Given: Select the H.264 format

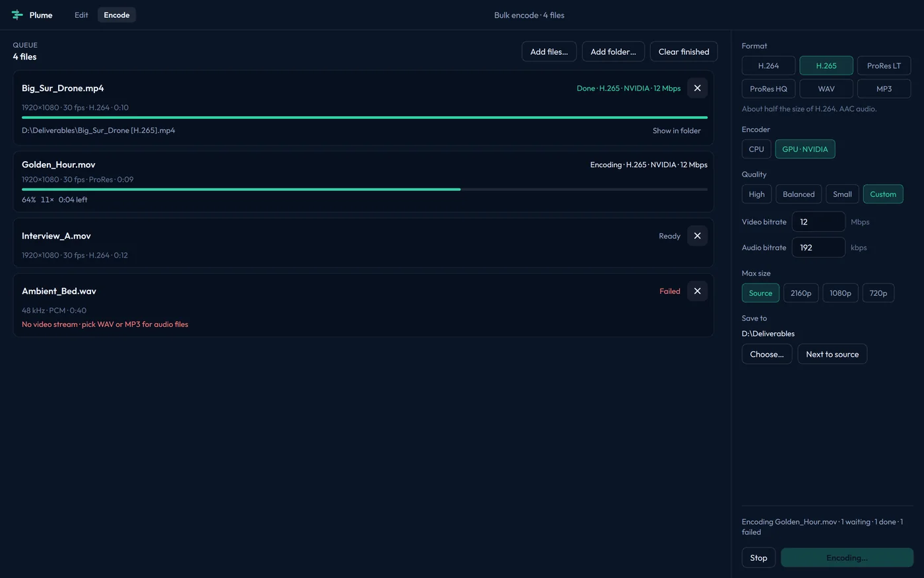Looking at the screenshot, I should tap(768, 66).
